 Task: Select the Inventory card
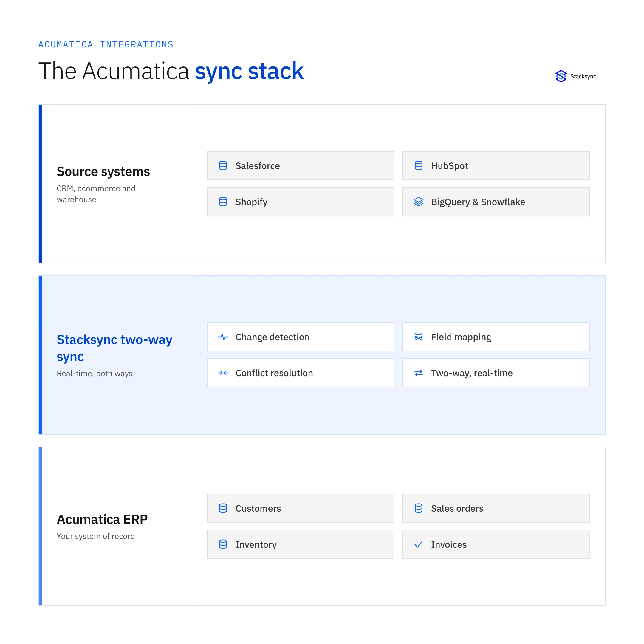[x=300, y=544]
